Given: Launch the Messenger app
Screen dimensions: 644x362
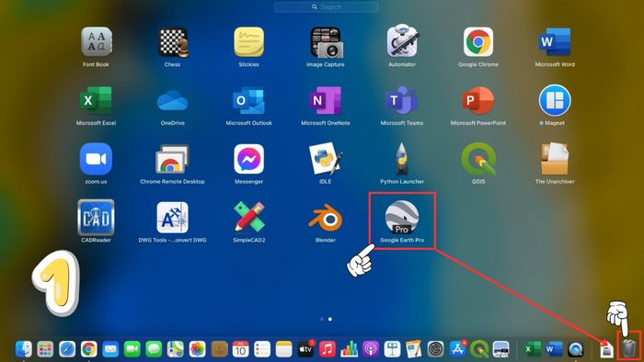Looking at the screenshot, I should pos(249,159).
